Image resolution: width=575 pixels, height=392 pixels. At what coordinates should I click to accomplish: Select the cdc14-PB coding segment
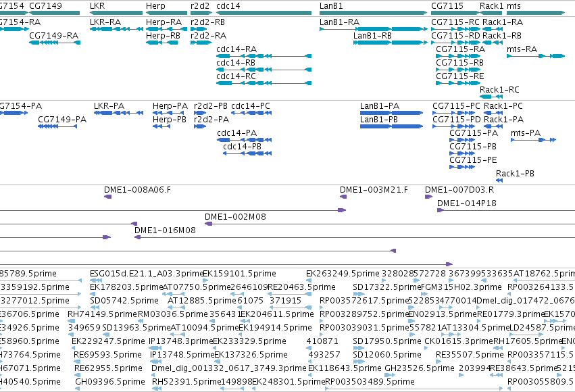247,153
